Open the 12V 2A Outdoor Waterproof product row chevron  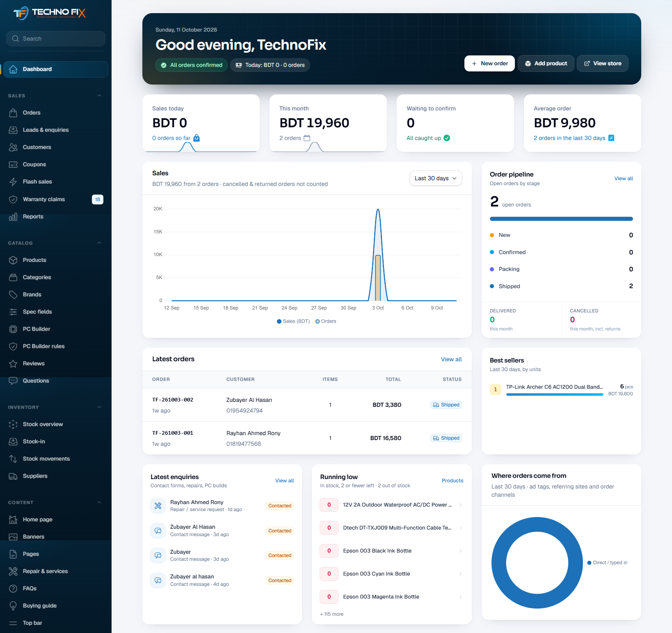click(x=461, y=505)
